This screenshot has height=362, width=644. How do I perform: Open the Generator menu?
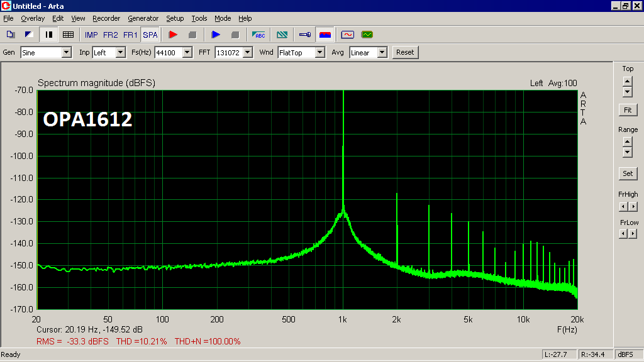pos(143,18)
